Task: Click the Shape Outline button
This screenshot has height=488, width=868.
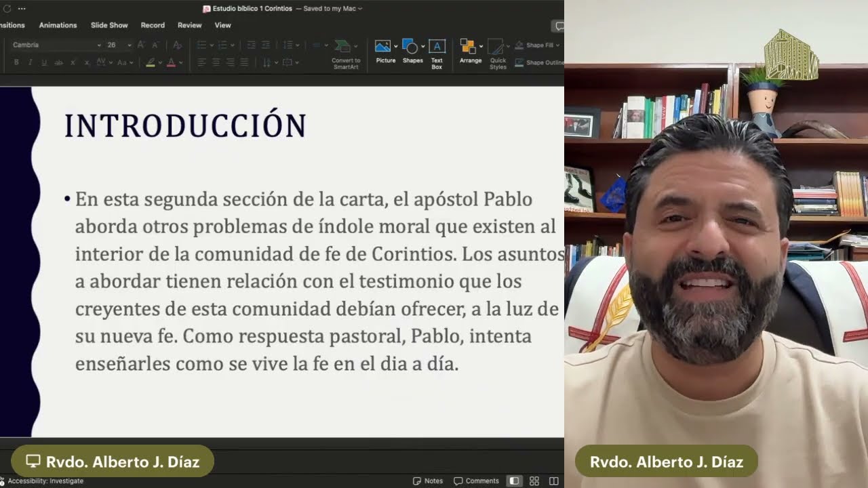Action: [x=540, y=62]
